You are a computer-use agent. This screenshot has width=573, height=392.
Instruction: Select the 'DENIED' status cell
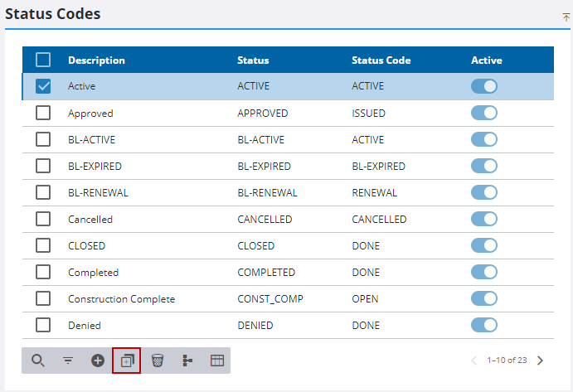tap(255, 325)
